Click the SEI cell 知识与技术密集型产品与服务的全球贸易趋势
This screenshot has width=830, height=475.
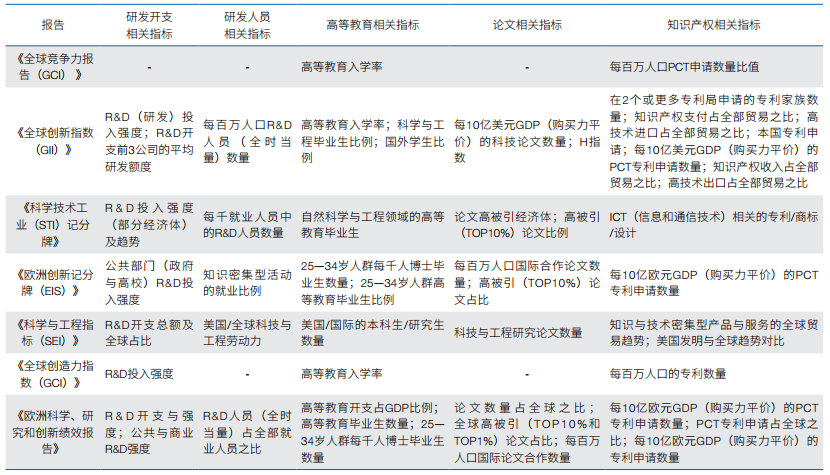(714, 333)
